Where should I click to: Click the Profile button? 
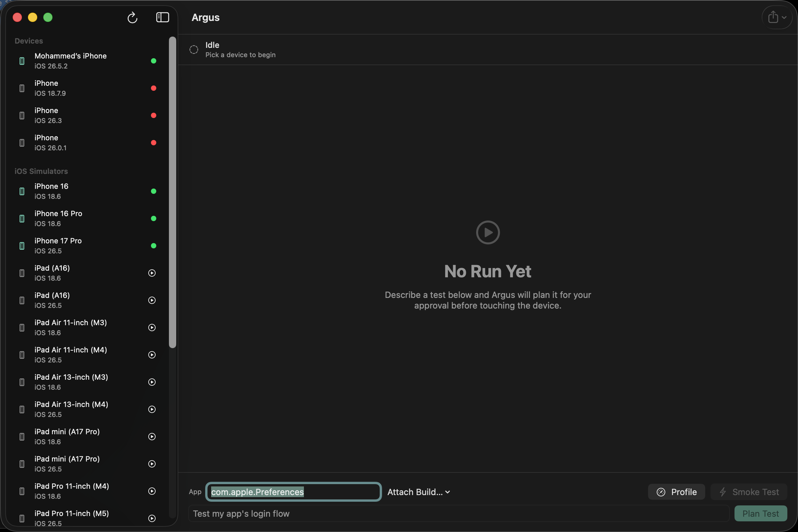pos(677,492)
